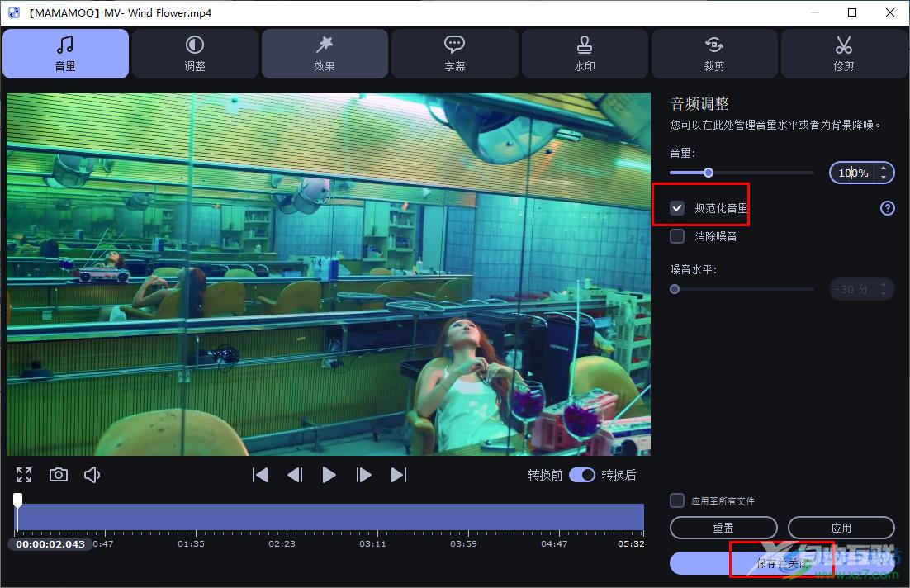Screen dimensions: 910x588
Task: Switch to the 裁剪 (Crop) tab
Action: pyautogui.click(x=714, y=54)
